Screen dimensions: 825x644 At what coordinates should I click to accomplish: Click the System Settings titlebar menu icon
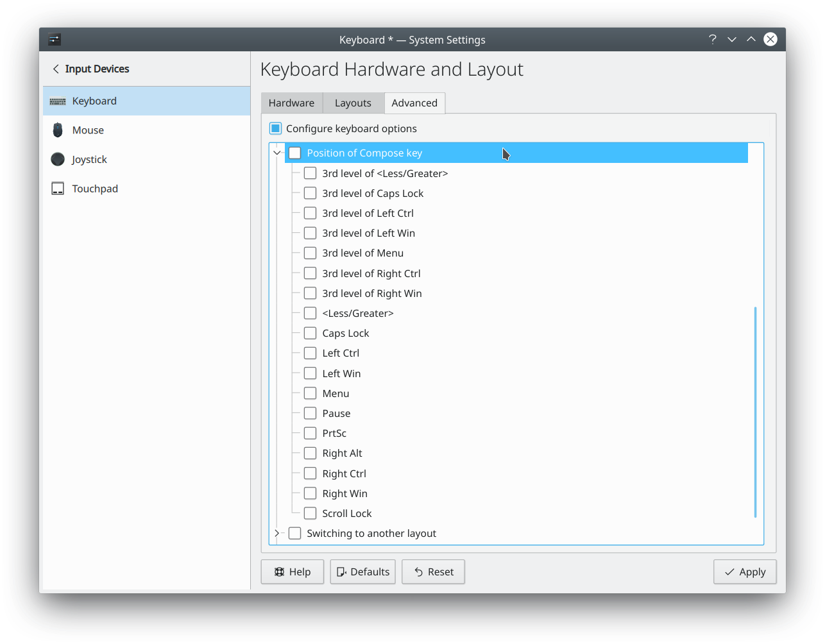[55, 40]
